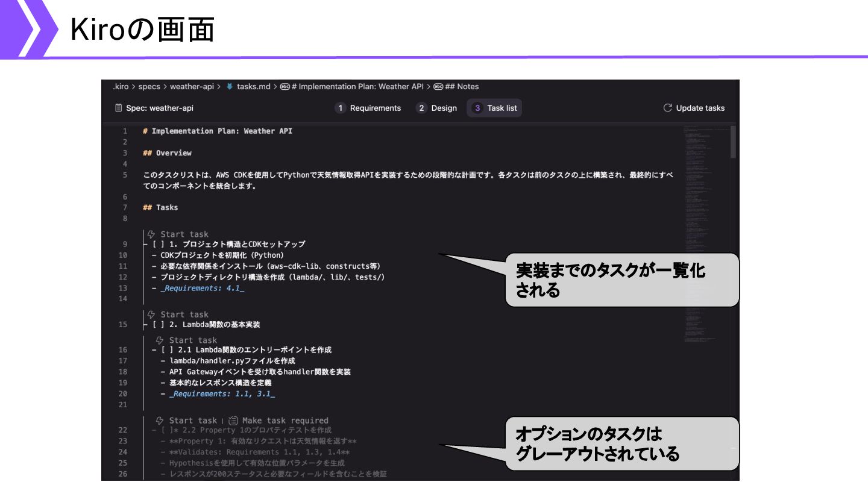Open the Requirements tab
The height and width of the screenshot is (488, 868).
pos(368,108)
